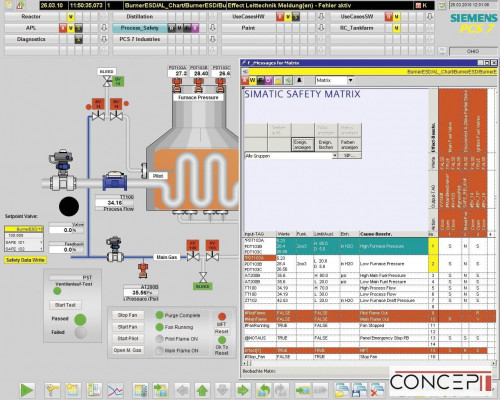Click the Safety Data Write button
Screen dimensions: 500x400
tap(25, 260)
